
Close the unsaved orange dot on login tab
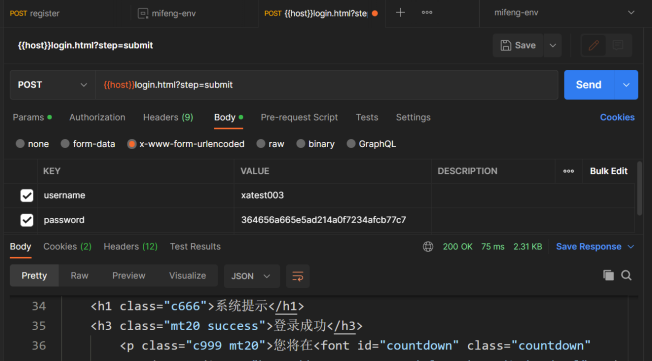point(375,13)
